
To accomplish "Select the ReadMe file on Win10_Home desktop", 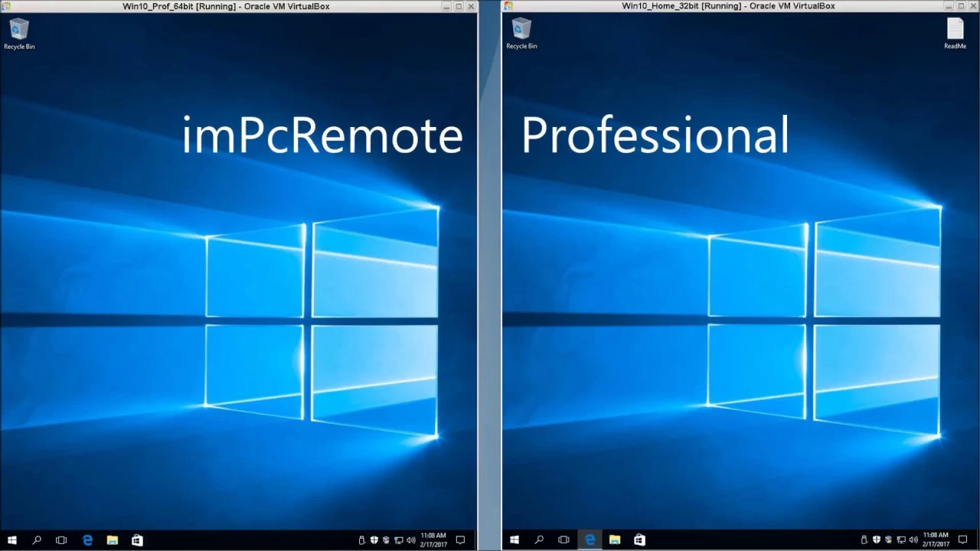I will [955, 34].
